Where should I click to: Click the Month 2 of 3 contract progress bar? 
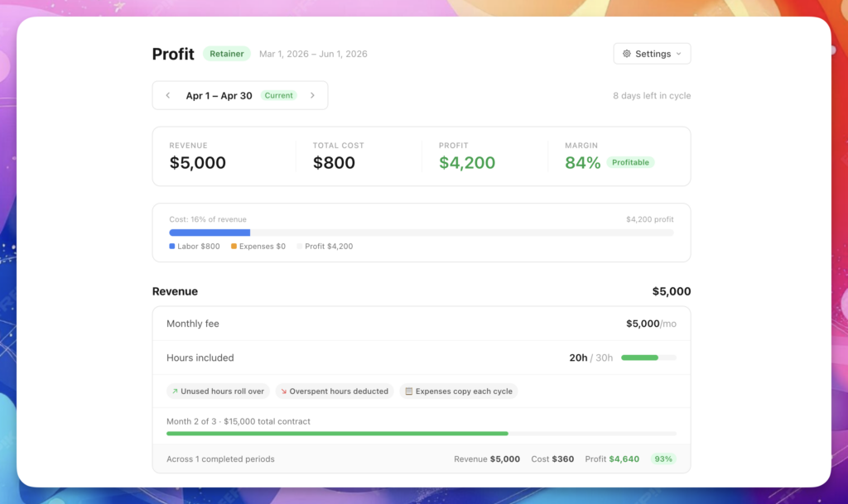(x=421, y=433)
